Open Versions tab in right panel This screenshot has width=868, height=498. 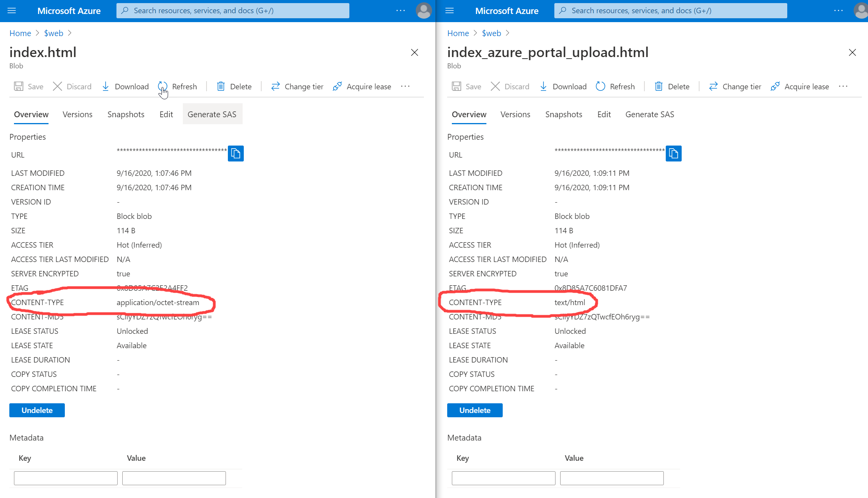click(515, 114)
